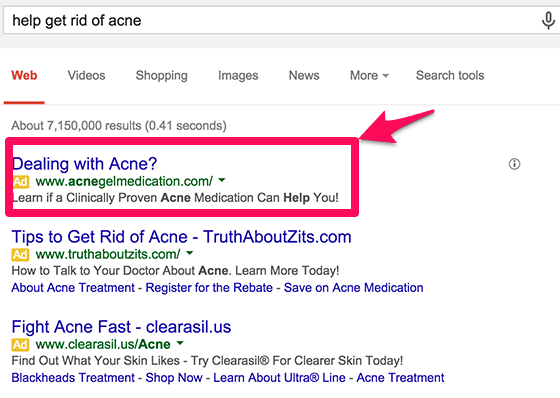Switch to the Videos tab
This screenshot has height=398, width=560.
(86, 75)
